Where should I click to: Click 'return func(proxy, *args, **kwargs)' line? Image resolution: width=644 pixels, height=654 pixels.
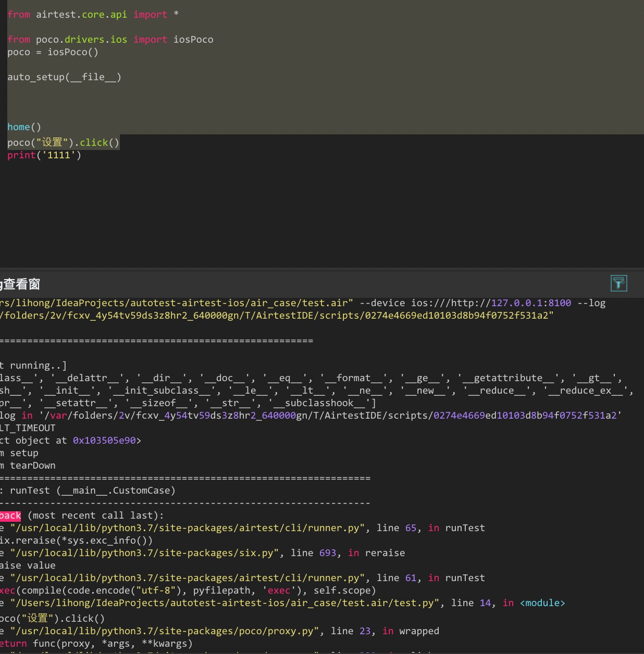[96, 644]
